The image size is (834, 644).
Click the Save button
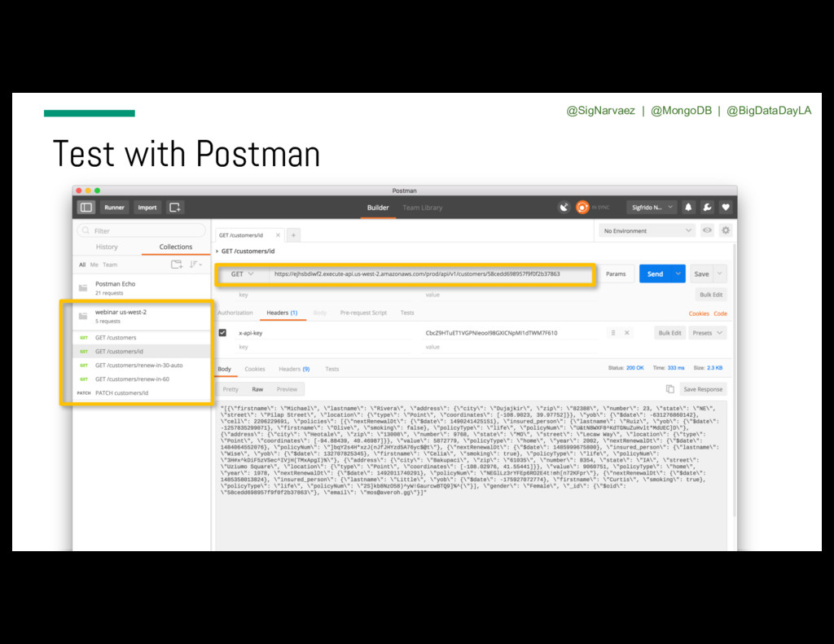point(701,274)
